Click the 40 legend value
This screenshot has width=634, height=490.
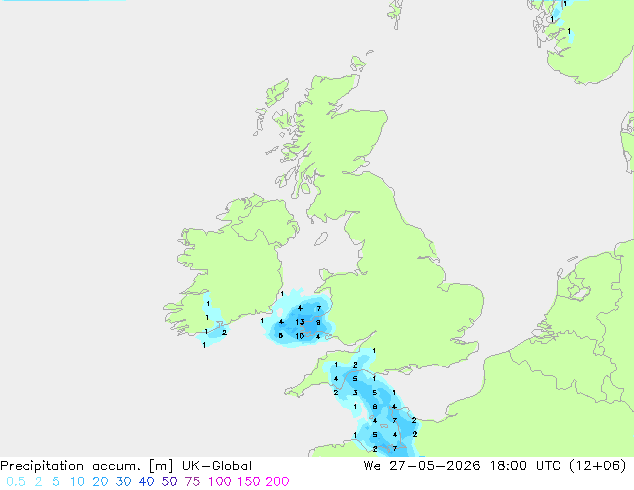tap(146, 482)
